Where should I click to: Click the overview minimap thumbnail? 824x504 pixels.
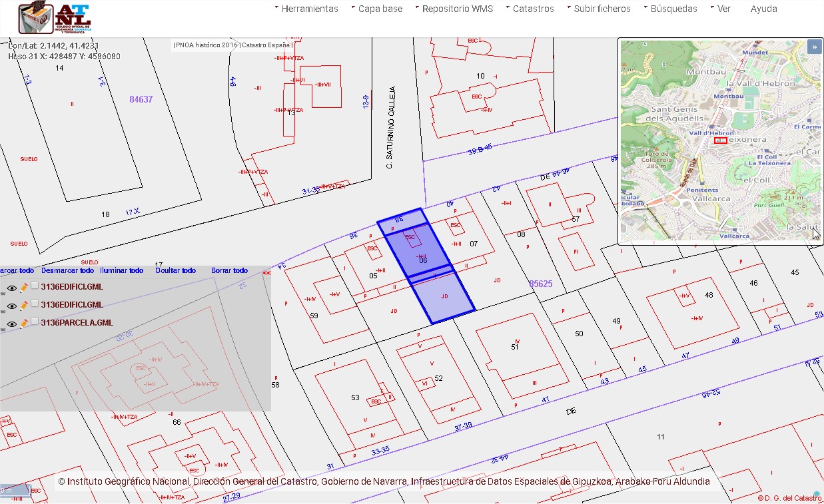point(720,141)
